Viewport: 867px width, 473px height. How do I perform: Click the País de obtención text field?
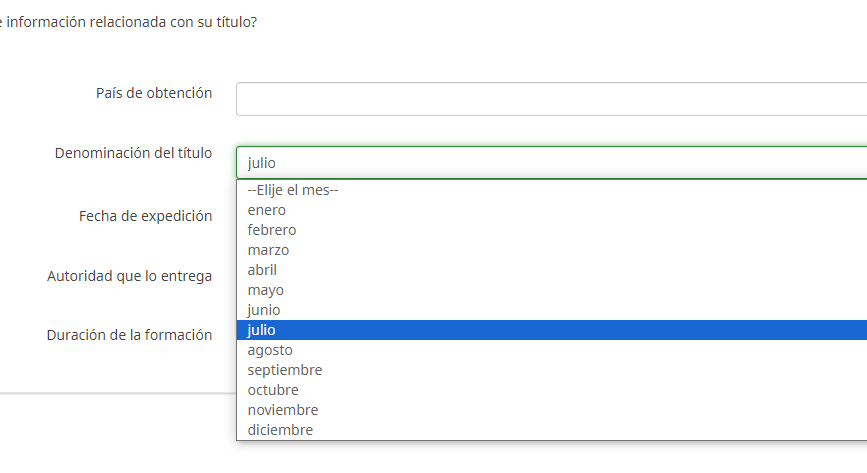point(550,99)
